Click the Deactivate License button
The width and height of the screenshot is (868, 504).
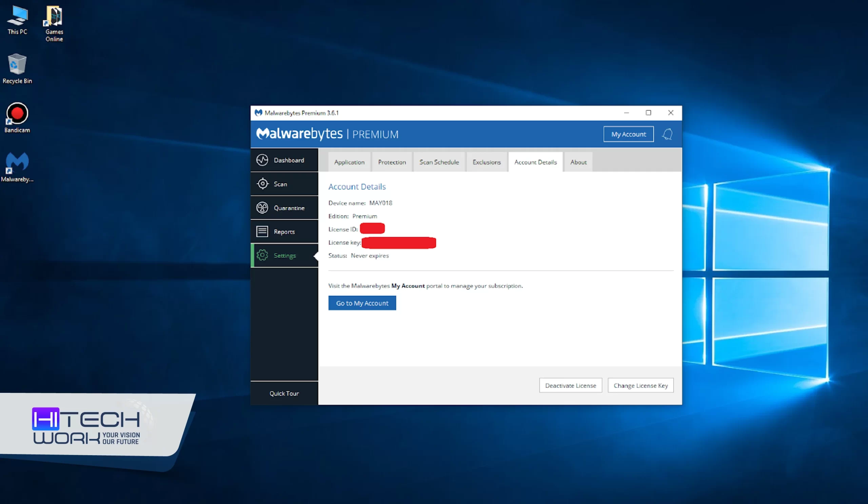(x=570, y=385)
